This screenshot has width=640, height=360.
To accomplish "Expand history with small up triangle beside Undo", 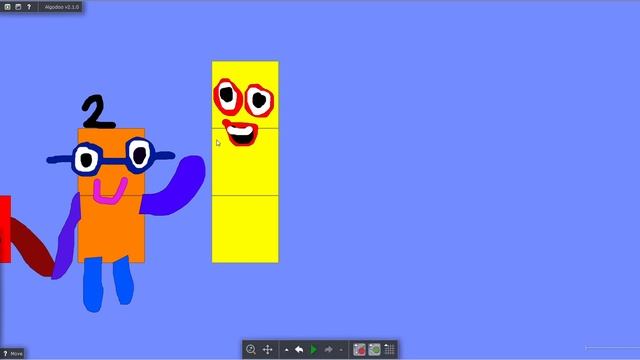I will tap(287, 350).
